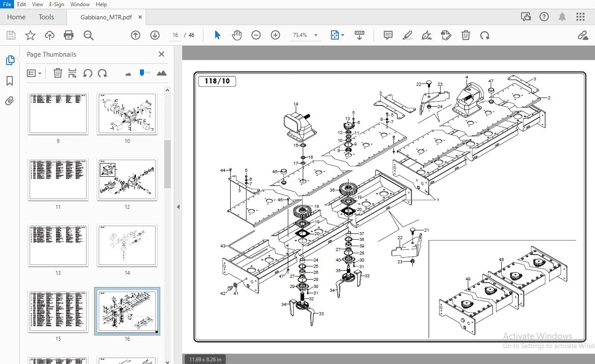Screen dimensions: 595x364
Task: Go to the next page arrow
Action: [155, 35]
